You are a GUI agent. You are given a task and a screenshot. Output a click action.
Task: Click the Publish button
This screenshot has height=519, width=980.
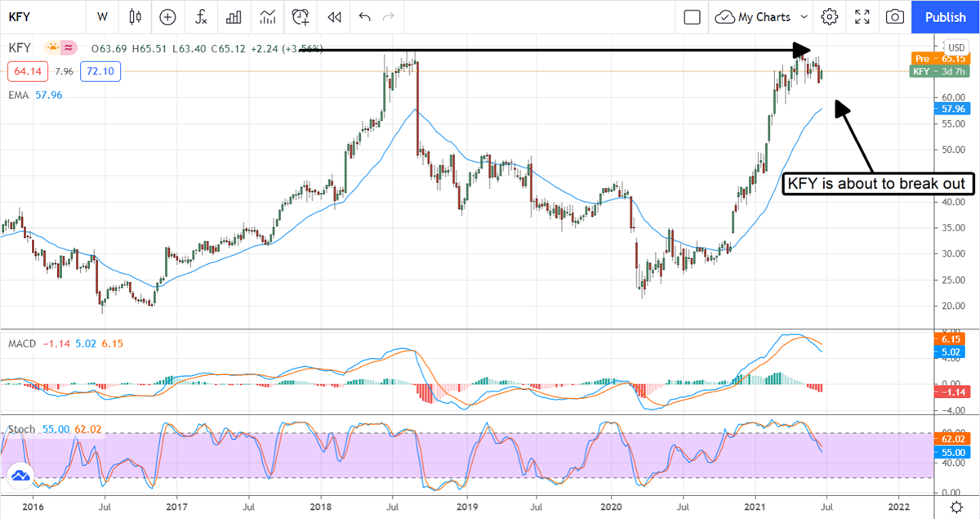point(946,16)
